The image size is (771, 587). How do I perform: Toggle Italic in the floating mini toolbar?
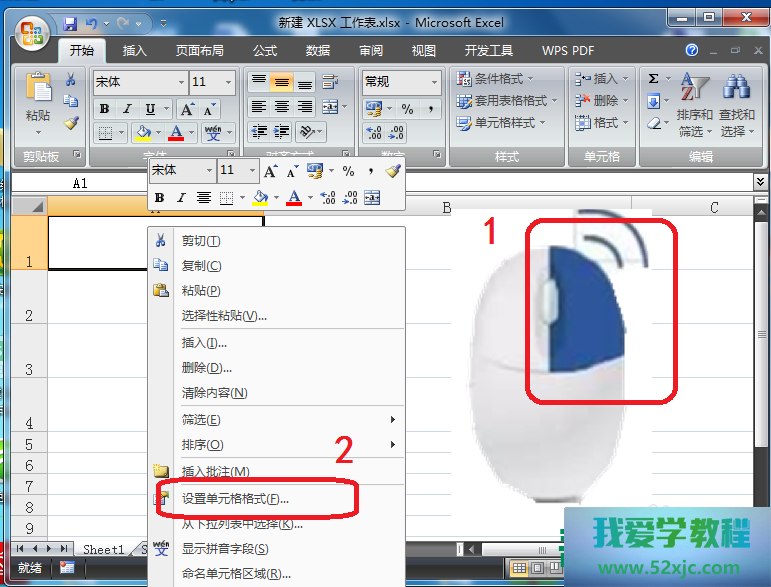(x=181, y=198)
